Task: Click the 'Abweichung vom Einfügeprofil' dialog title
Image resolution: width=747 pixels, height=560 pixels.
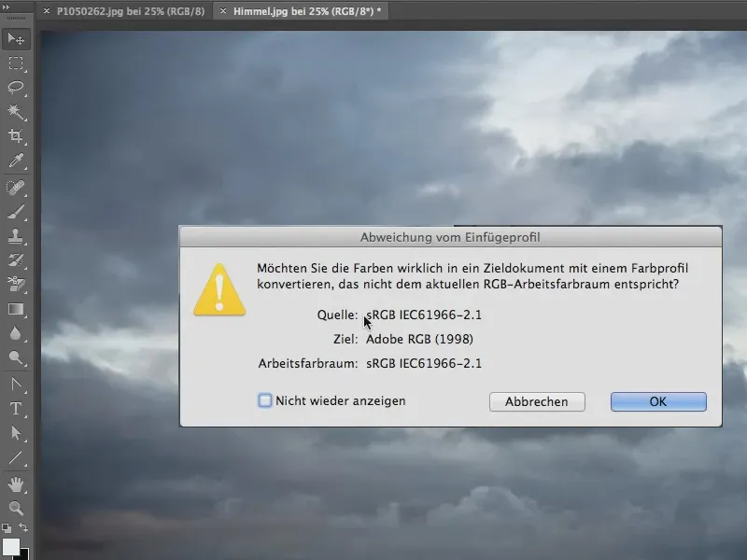Action: coord(450,237)
